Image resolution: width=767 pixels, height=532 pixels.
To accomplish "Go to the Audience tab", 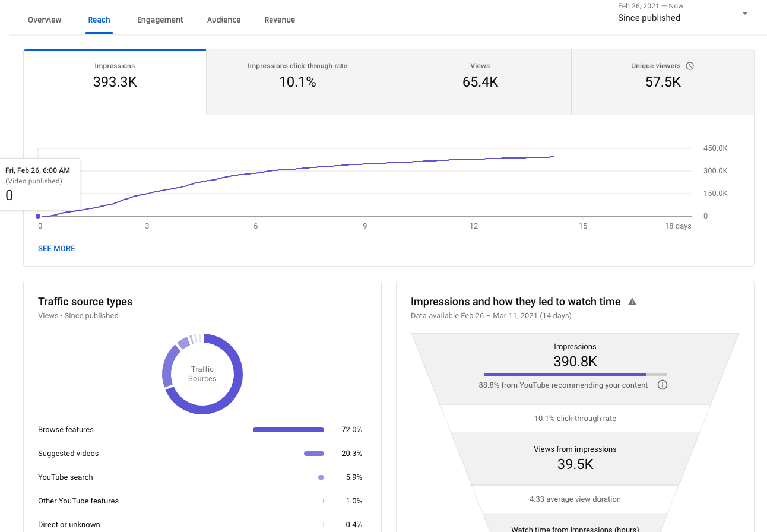I will tap(224, 20).
